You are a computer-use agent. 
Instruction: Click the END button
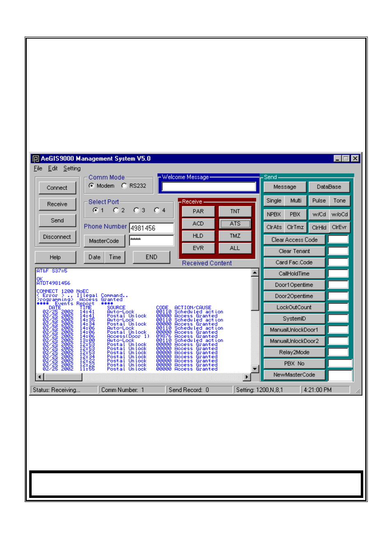(x=151, y=257)
